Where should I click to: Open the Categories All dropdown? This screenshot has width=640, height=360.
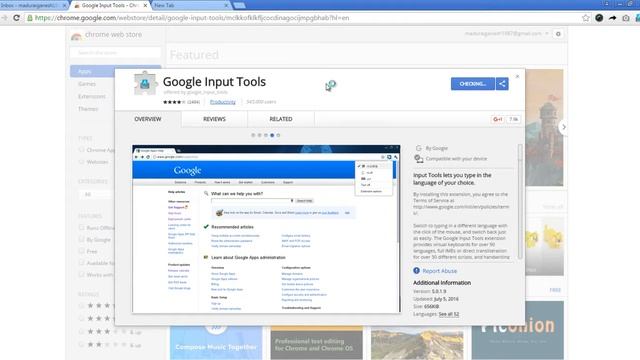coord(97,194)
